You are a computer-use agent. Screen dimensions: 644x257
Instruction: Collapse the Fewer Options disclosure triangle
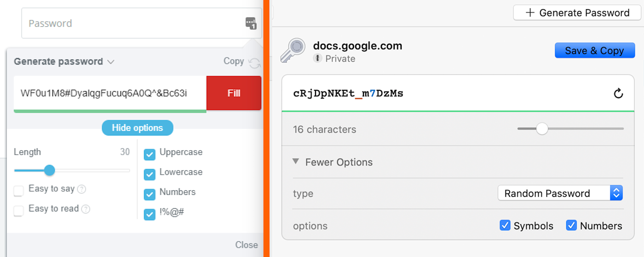coord(296,162)
